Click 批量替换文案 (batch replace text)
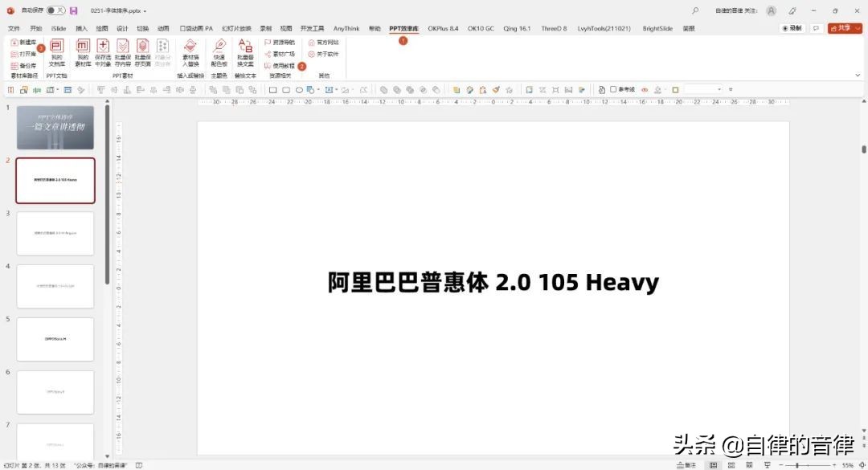This screenshot has height=470, width=868. click(x=245, y=53)
